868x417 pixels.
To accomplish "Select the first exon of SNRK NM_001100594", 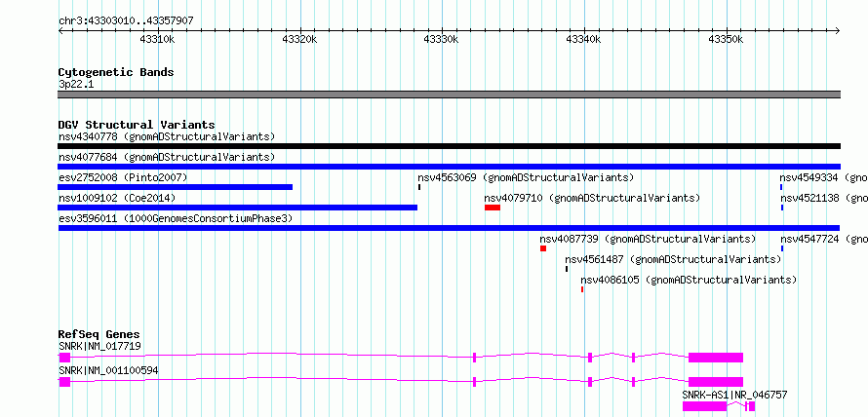I will point(64,382).
